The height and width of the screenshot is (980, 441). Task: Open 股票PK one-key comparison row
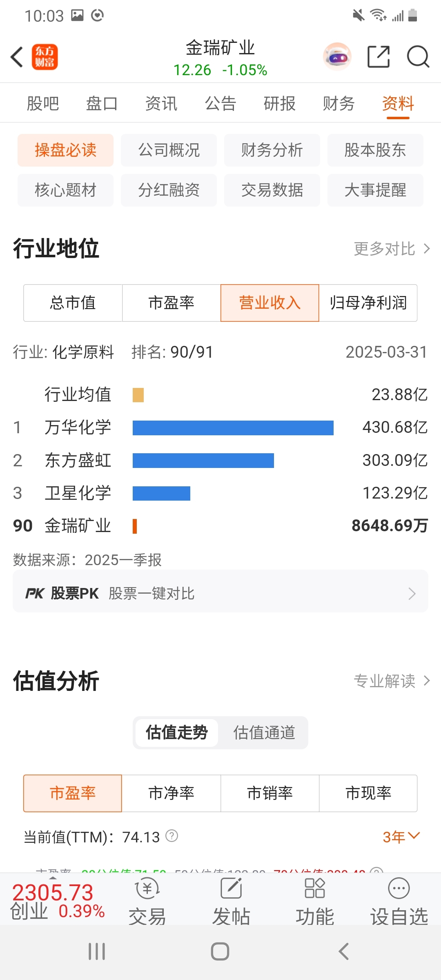(220, 593)
